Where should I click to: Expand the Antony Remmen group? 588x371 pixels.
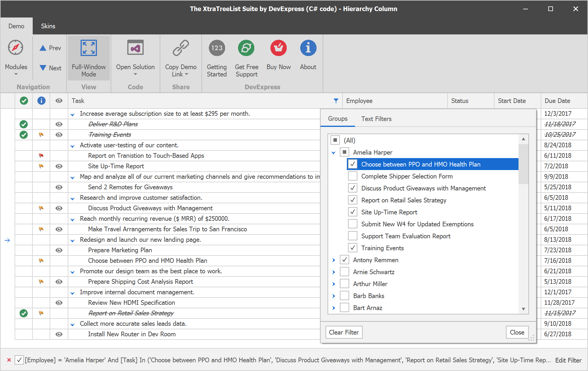334,260
